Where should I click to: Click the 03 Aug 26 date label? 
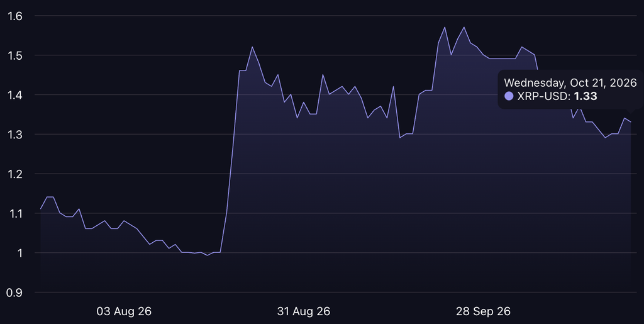(x=124, y=311)
